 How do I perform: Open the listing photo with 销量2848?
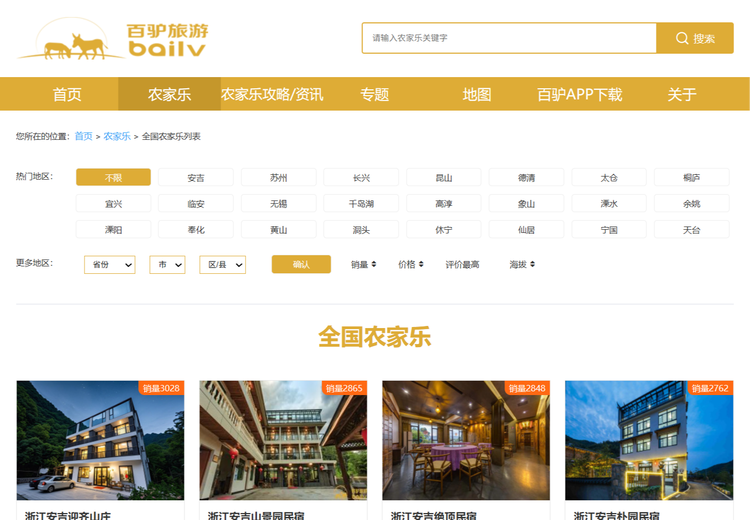466,440
